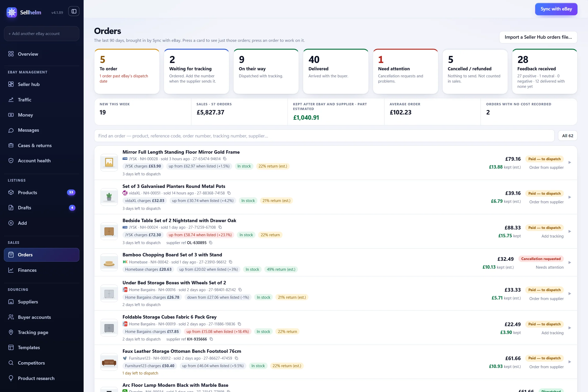This screenshot has height=392, width=588.
Task: Open the Products listing page
Action: coord(42,192)
